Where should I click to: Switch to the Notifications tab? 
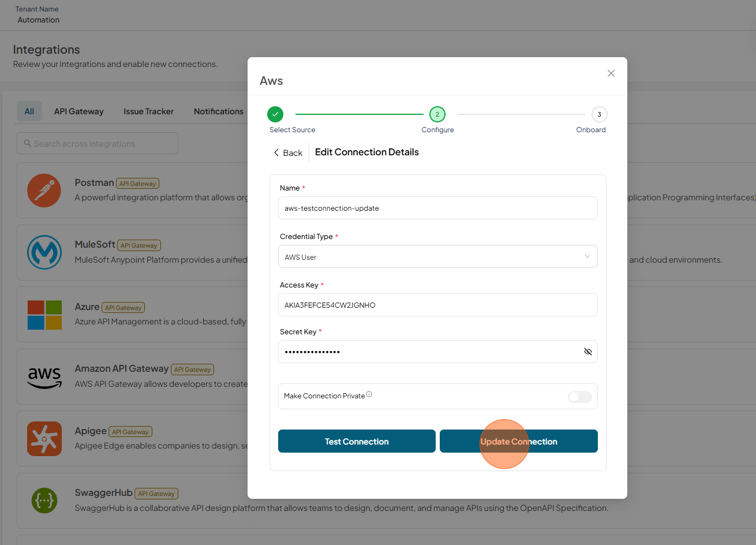coord(219,111)
